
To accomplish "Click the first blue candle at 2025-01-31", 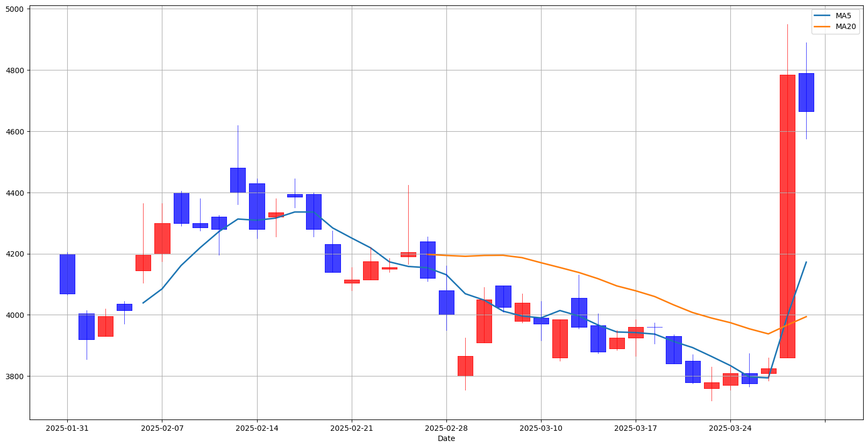I will click(67, 274).
